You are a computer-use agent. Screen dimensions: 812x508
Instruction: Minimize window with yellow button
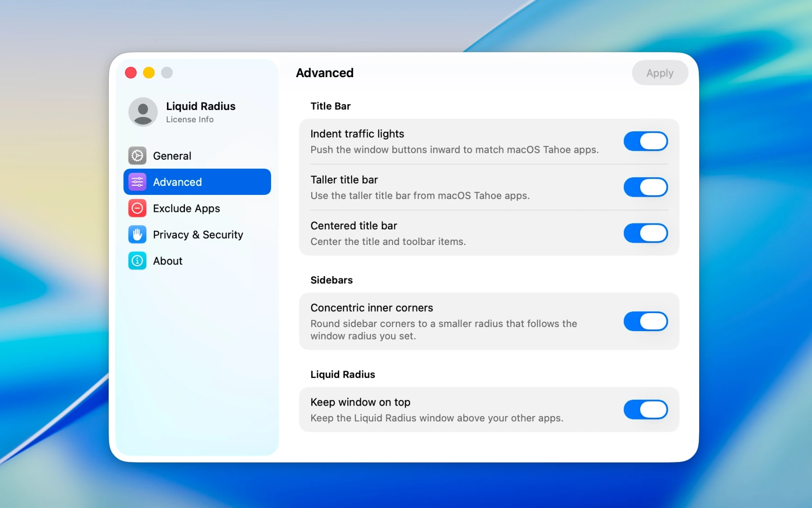point(149,73)
